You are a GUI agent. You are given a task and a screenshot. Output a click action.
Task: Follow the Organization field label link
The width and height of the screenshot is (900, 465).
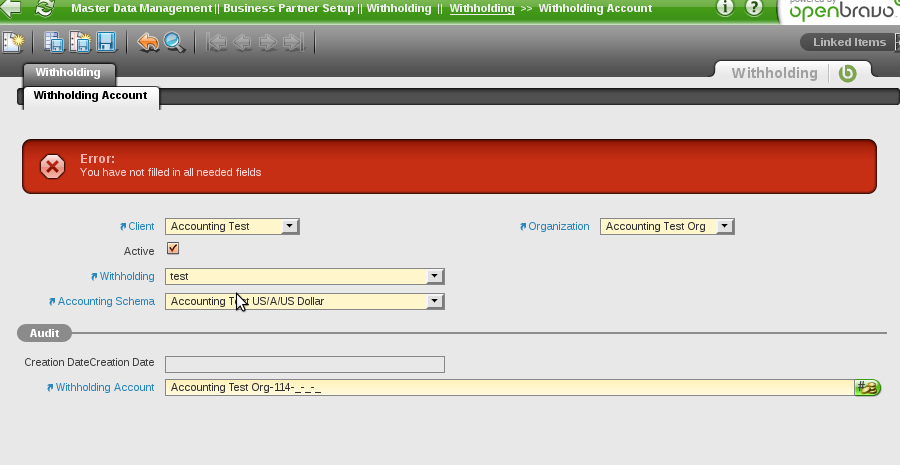tap(558, 226)
